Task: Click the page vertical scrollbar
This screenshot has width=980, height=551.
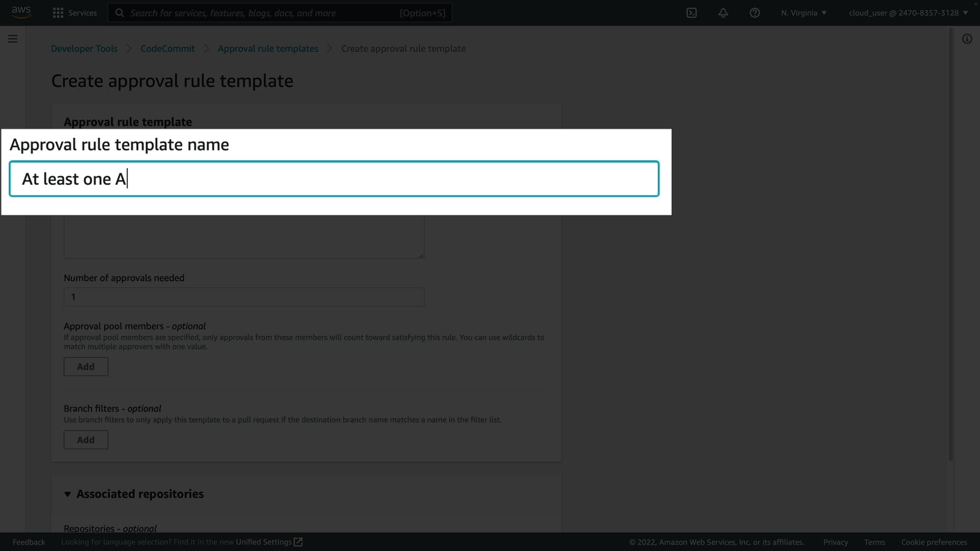Action: click(950, 245)
